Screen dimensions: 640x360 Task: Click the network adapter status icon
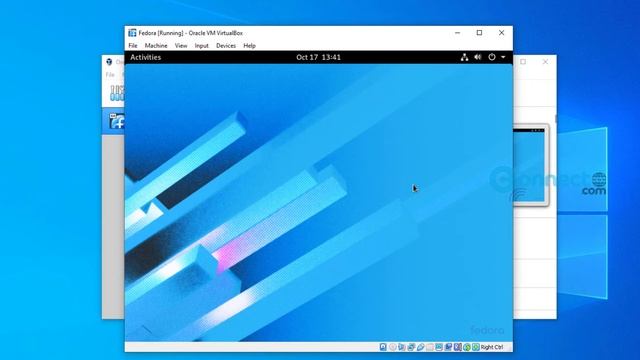(x=411, y=347)
